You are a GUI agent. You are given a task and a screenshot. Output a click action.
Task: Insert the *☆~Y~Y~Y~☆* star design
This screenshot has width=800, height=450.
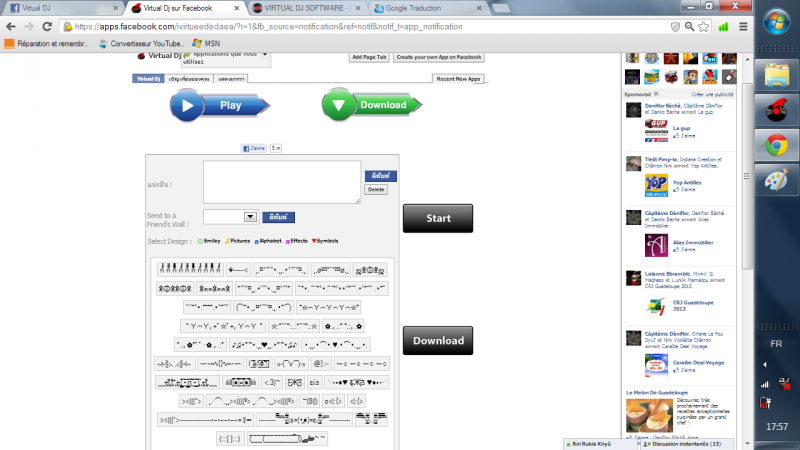click(x=329, y=307)
